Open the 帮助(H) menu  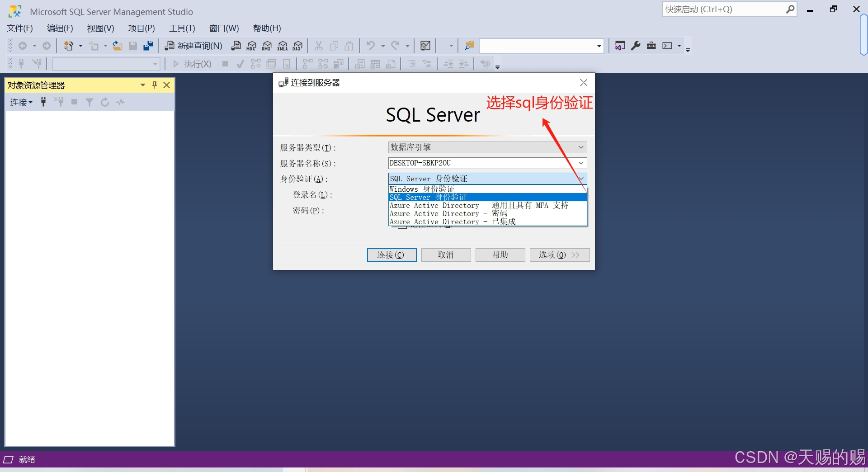[x=267, y=28]
